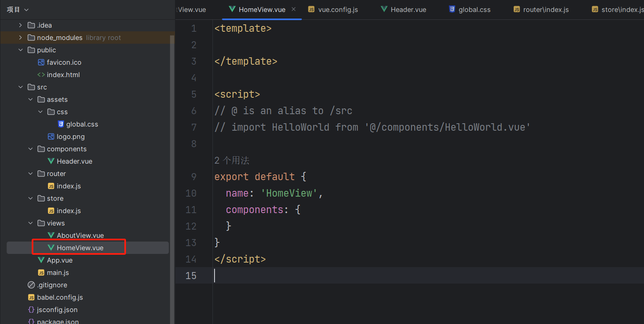Click the opening <template> tag on line 1
644x324 pixels.
243,28
